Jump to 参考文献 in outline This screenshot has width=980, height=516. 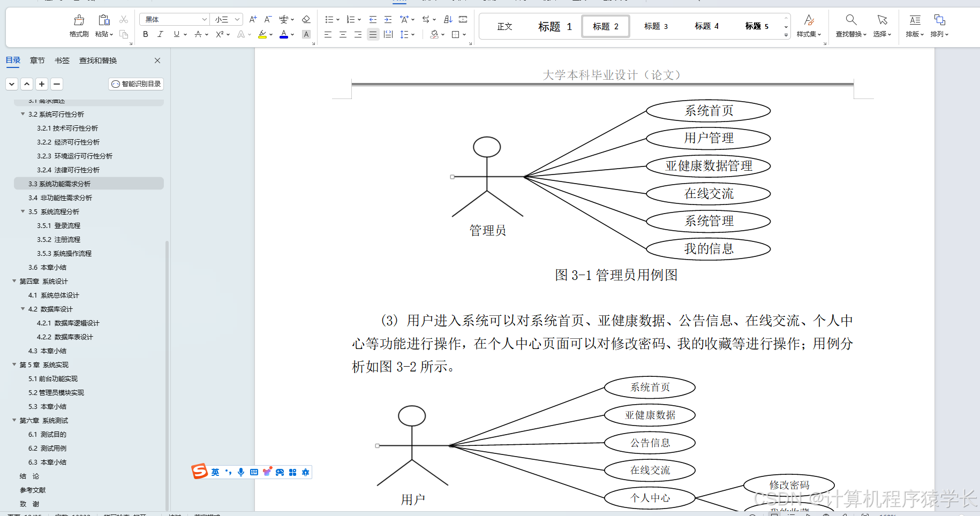[33, 490]
